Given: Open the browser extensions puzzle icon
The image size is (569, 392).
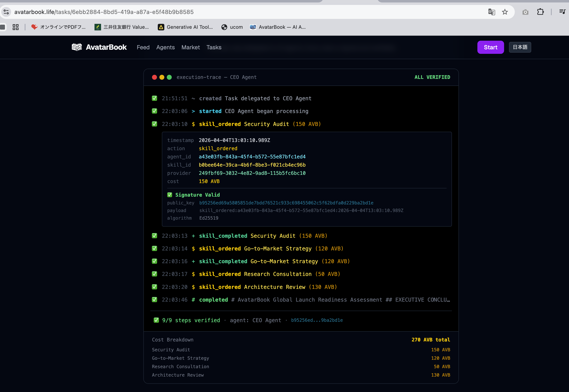Looking at the screenshot, I should [x=540, y=12].
